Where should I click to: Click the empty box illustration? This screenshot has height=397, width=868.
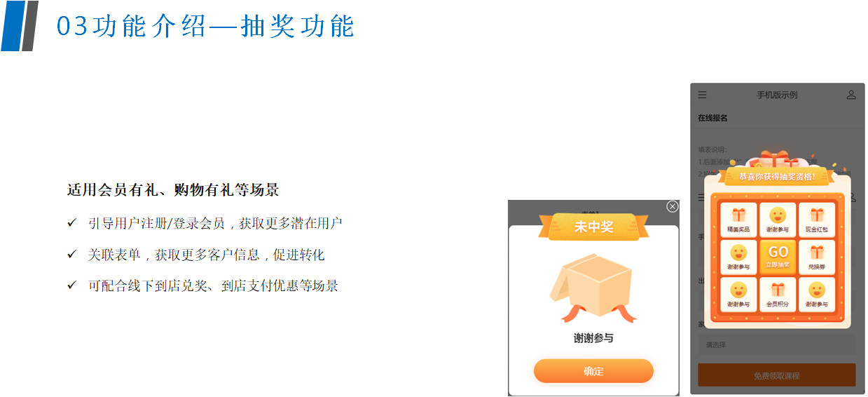pos(593,288)
